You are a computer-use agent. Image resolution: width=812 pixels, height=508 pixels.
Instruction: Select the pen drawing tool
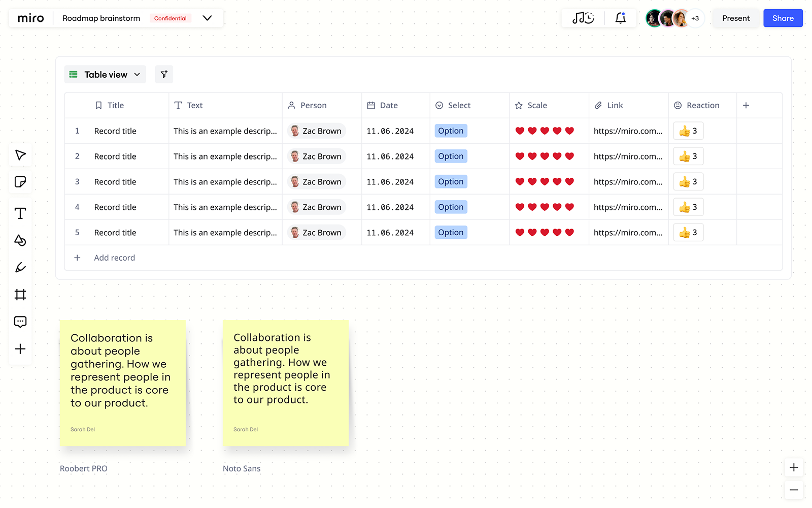coord(20,267)
